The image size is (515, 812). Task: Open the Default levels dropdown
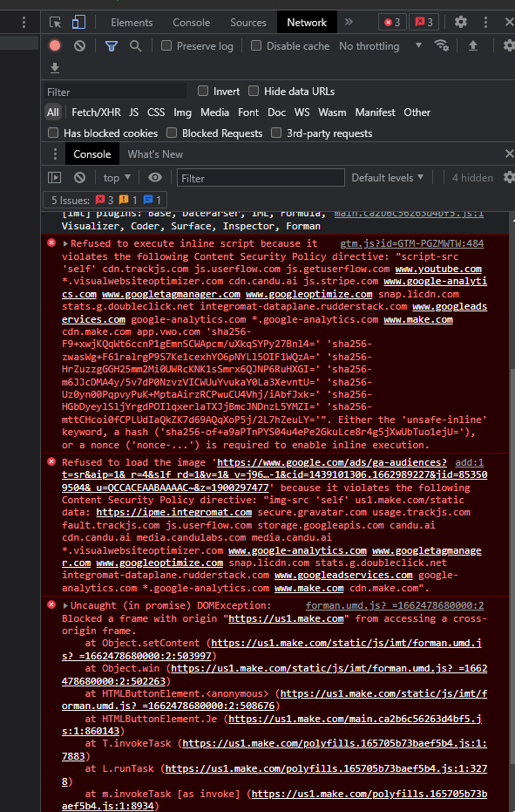(388, 178)
